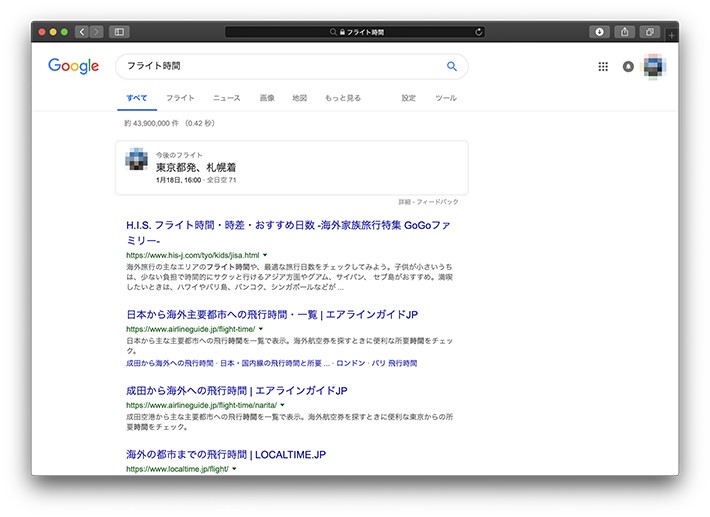Click the flight card thumbnail image

pyautogui.click(x=136, y=159)
